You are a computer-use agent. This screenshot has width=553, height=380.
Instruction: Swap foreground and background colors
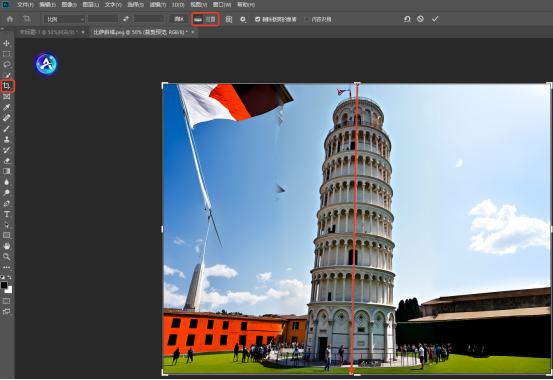point(10,277)
